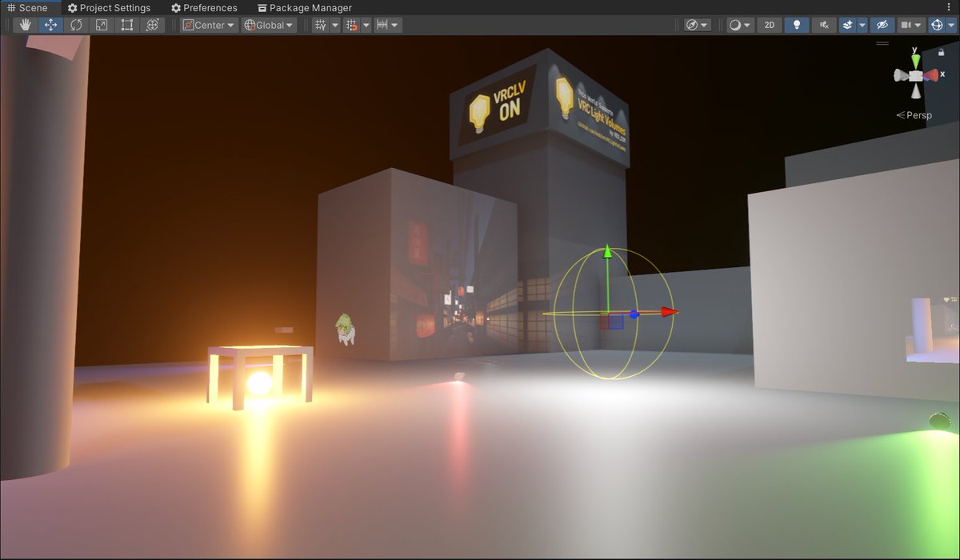Click the orientation overlay drag handle
This screenshot has height=560, width=960.
(x=883, y=42)
